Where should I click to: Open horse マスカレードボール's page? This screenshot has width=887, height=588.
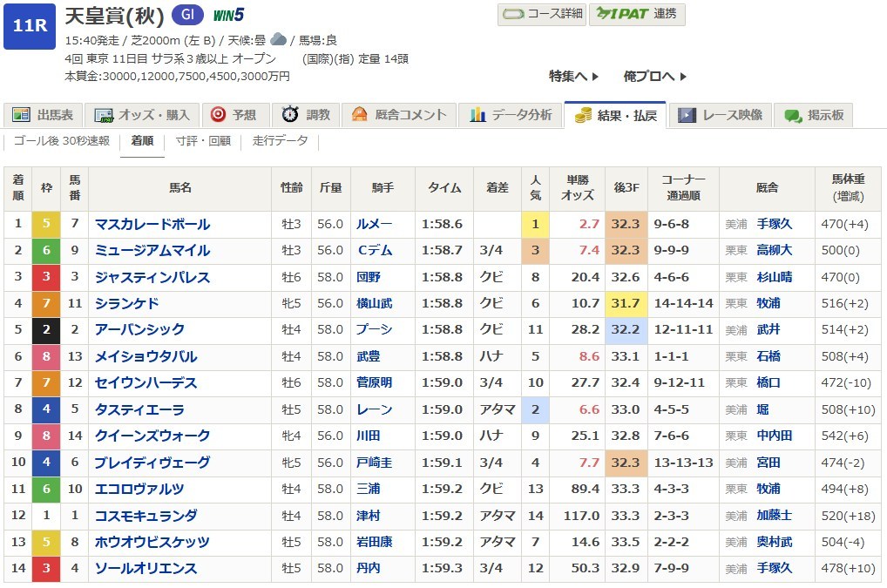coord(152,224)
